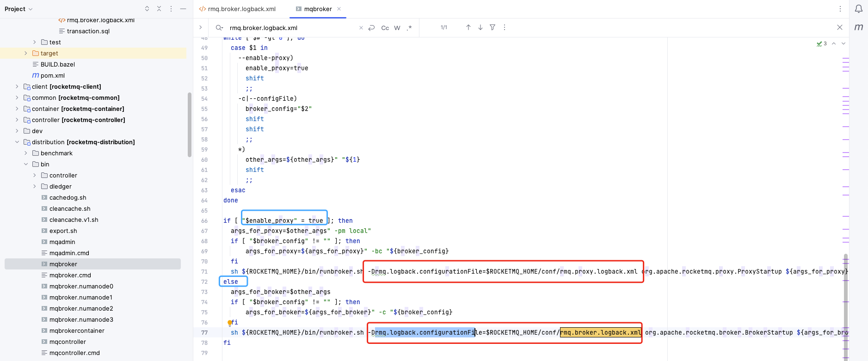Open search filter options
The image size is (868, 361).
click(492, 27)
